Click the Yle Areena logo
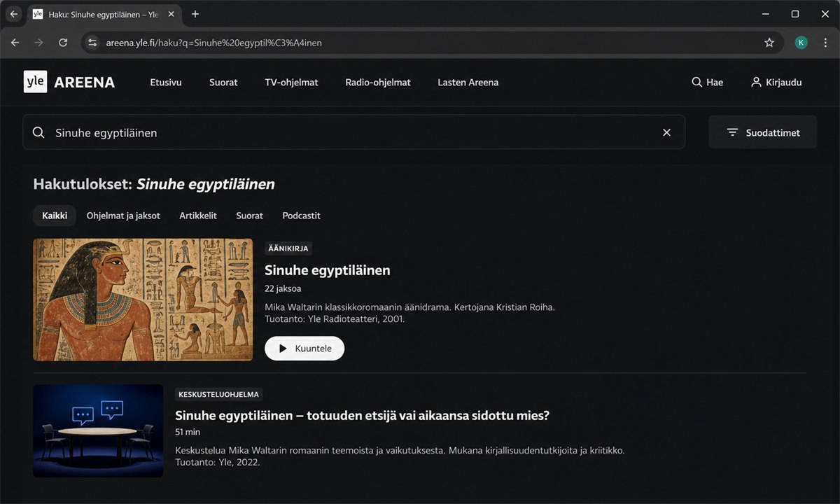 point(69,82)
